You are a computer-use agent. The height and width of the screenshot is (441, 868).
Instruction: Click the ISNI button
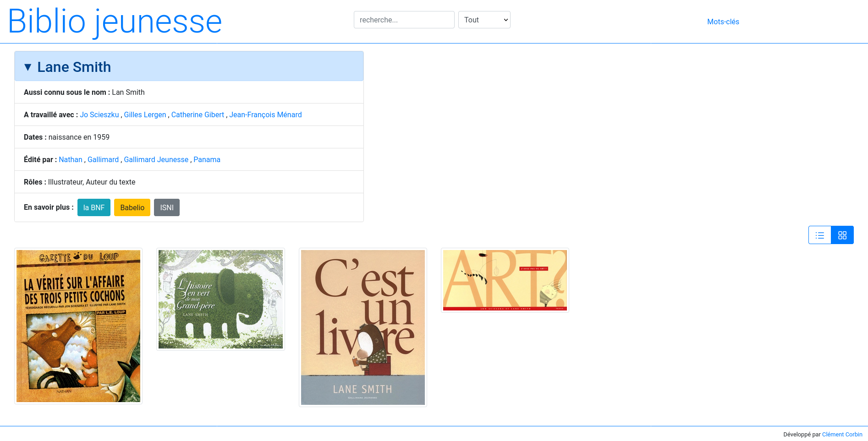pyautogui.click(x=167, y=207)
